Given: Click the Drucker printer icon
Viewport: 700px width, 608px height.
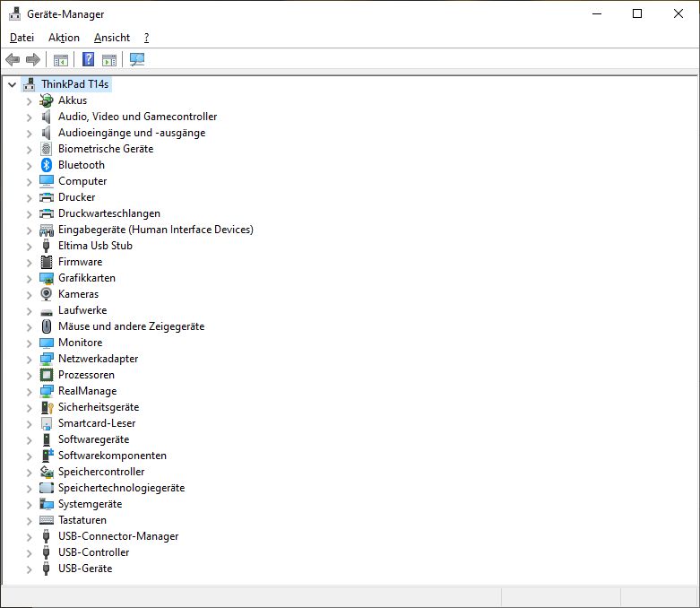Looking at the screenshot, I should [x=47, y=197].
